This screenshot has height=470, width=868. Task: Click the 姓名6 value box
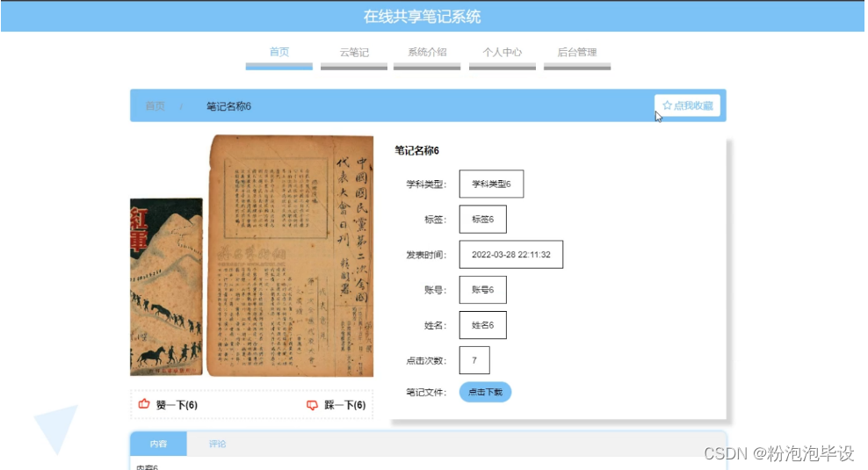coord(482,325)
